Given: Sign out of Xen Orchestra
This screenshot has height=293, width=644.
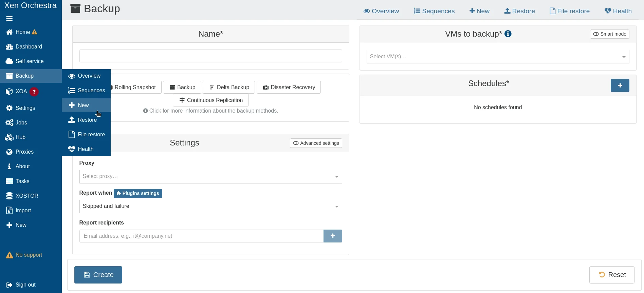Looking at the screenshot, I should [21, 285].
